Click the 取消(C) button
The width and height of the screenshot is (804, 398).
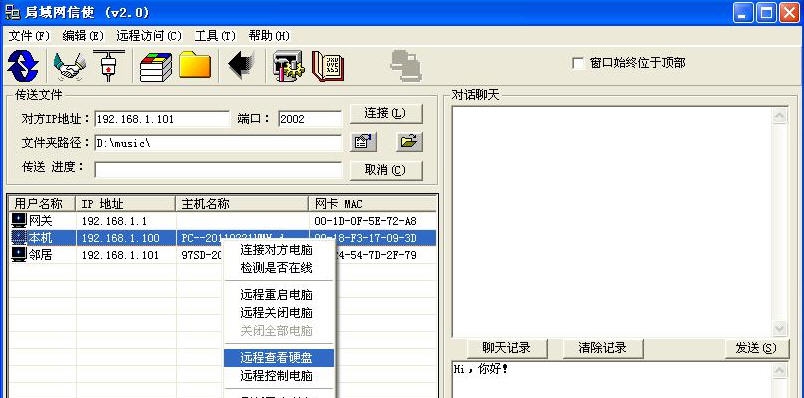pos(386,170)
